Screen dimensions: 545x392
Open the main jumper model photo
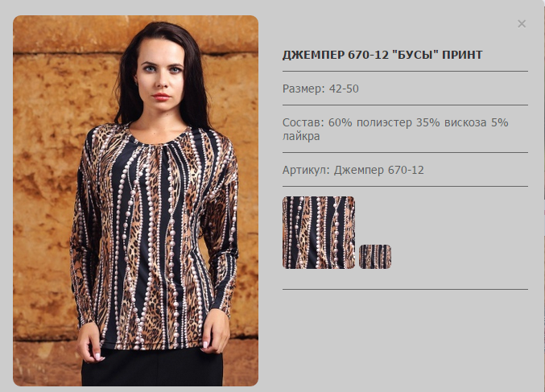(x=135, y=200)
